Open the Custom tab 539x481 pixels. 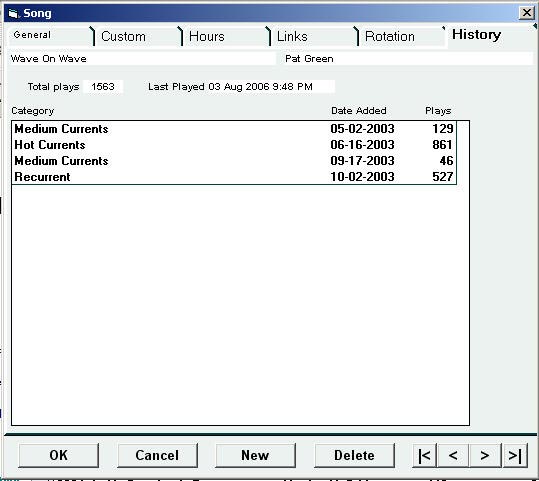[138, 36]
